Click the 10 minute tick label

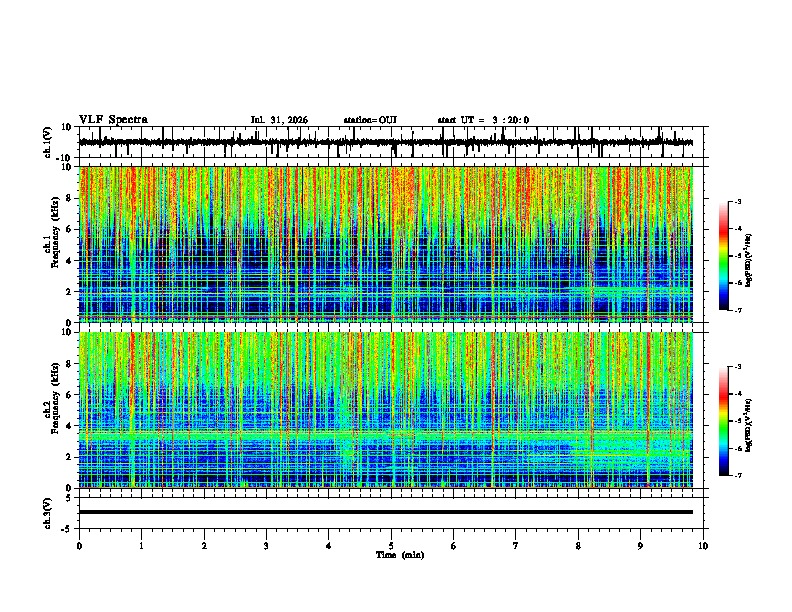[x=703, y=546]
